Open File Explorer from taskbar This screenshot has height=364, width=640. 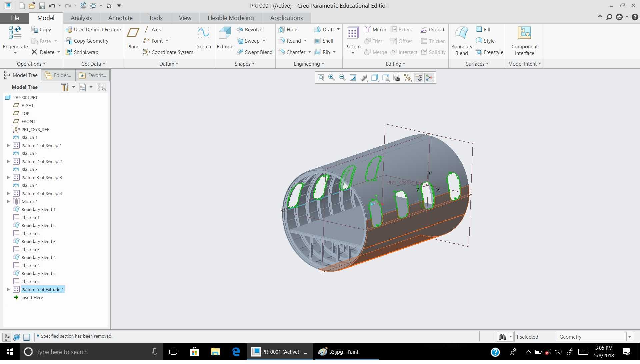(x=215, y=352)
